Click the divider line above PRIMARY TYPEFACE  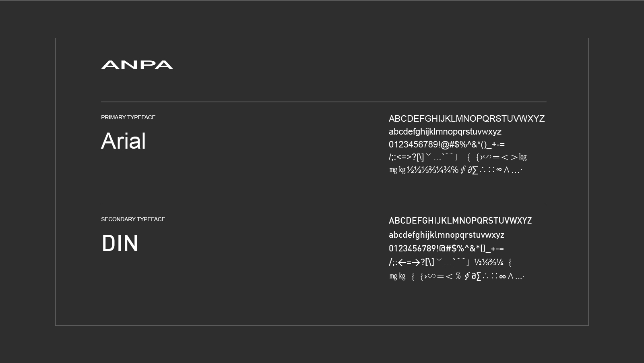[324, 102]
